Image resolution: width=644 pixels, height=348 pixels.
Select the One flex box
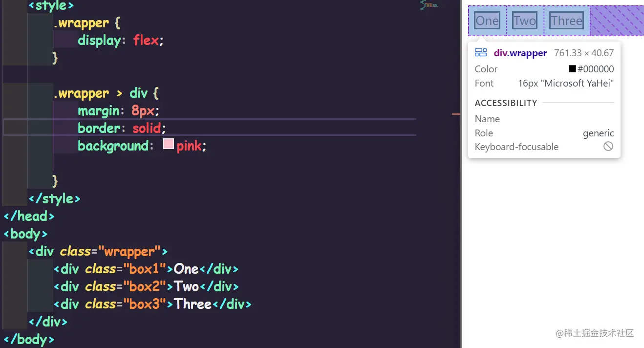pyautogui.click(x=487, y=21)
